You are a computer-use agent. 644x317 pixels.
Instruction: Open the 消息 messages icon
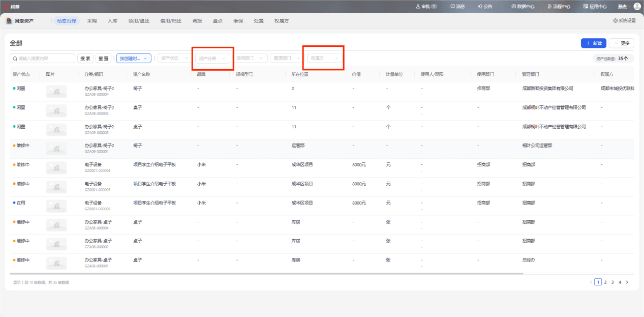point(453,7)
